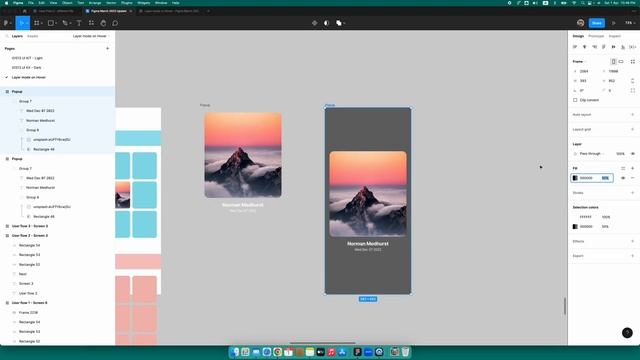The width and height of the screenshot is (640, 360).
Task: Select portrait frame orientation
Action: click(613, 62)
